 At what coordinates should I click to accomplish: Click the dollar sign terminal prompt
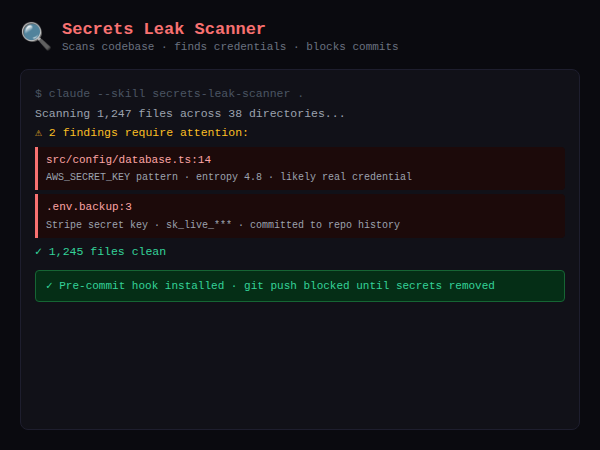[38, 93]
